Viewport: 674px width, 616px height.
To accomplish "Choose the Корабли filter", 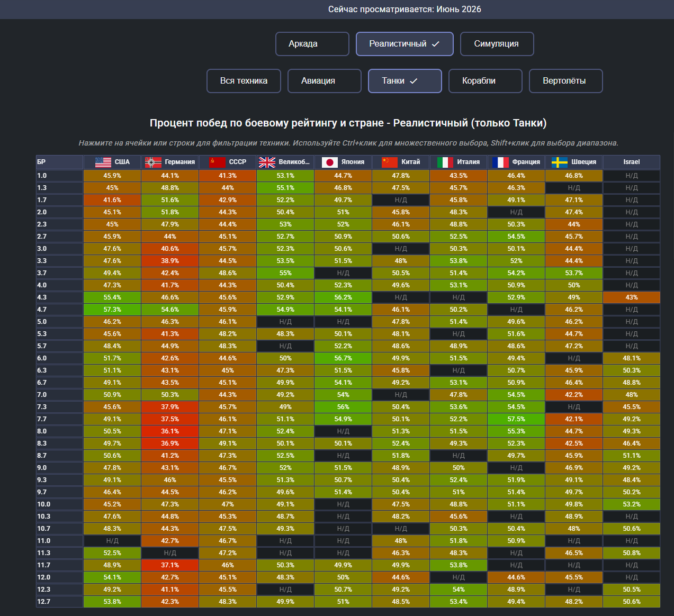I will (486, 81).
